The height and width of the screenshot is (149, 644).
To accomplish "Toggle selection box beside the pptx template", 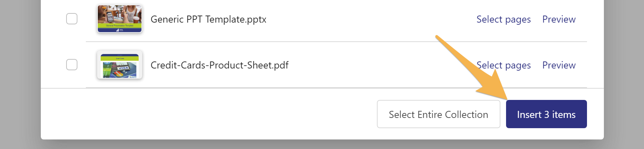I will point(72,19).
